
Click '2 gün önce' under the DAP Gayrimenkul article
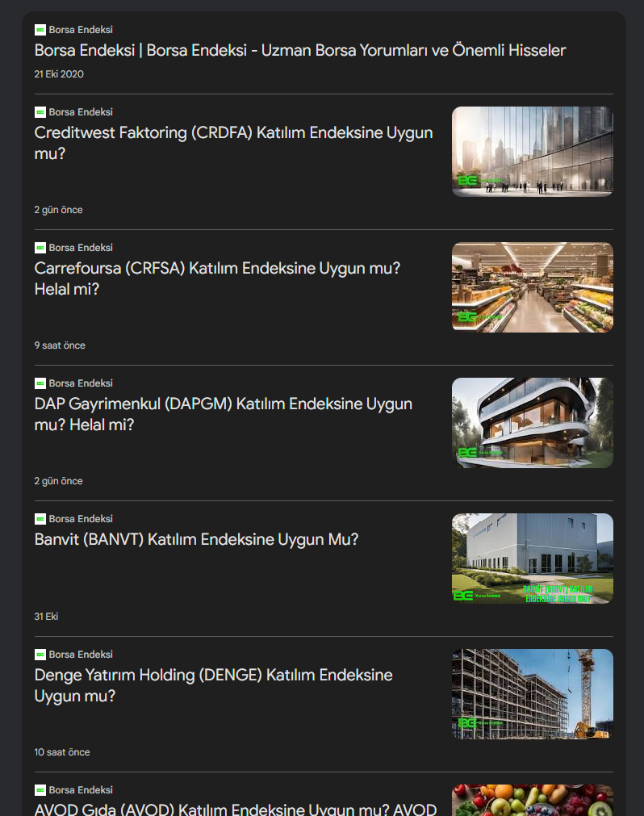point(58,481)
